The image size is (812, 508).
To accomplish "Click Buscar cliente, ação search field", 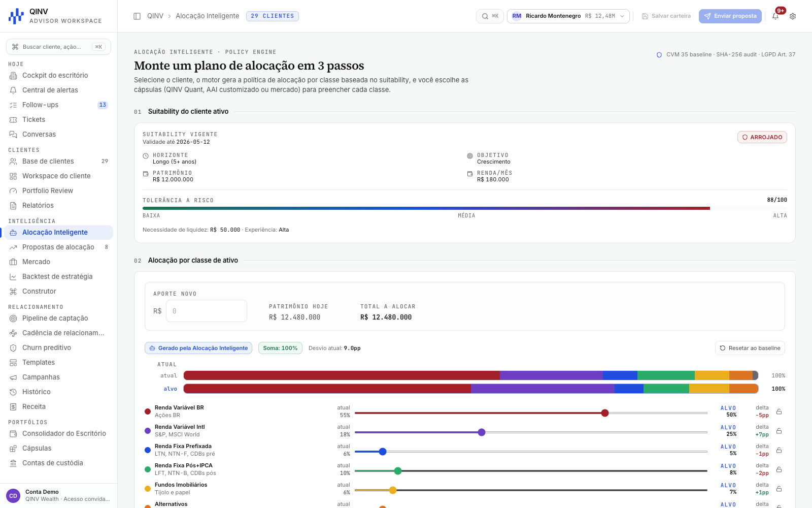I will pyautogui.click(x=58, y=47).
